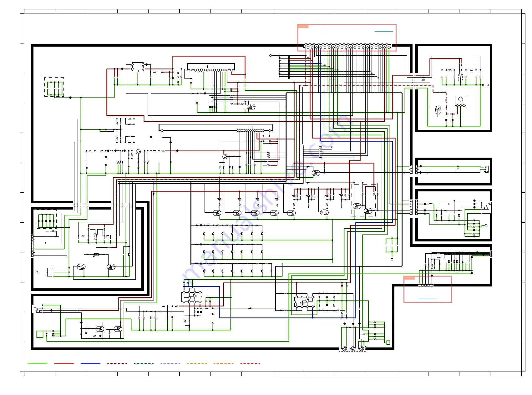Open the blue underlined link in top connector callout

point(383,32)
